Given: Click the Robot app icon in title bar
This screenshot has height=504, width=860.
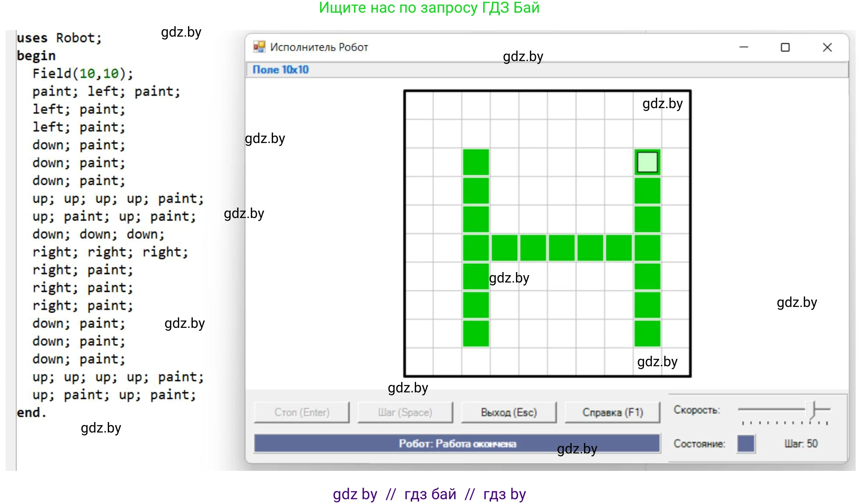Looking at the screenshot, I should tap(259, 47).
